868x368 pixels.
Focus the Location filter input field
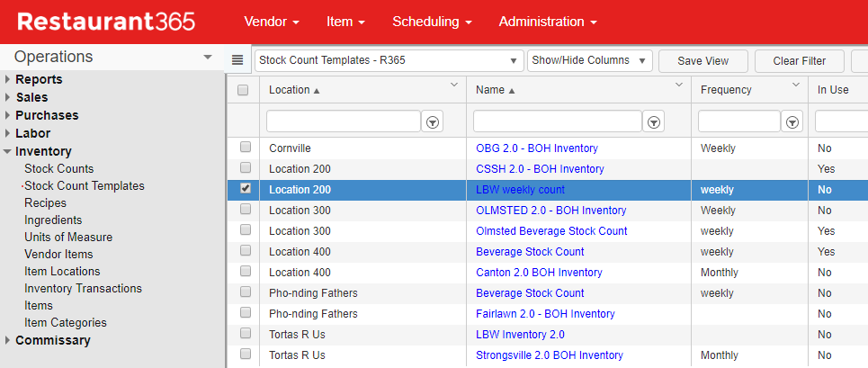[344, 121]
